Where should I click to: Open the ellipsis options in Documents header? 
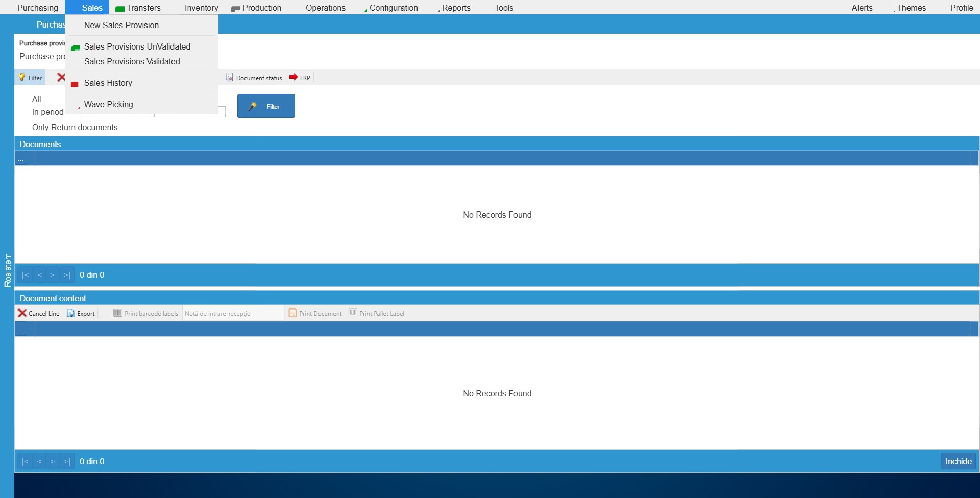[x=21, y=159]
